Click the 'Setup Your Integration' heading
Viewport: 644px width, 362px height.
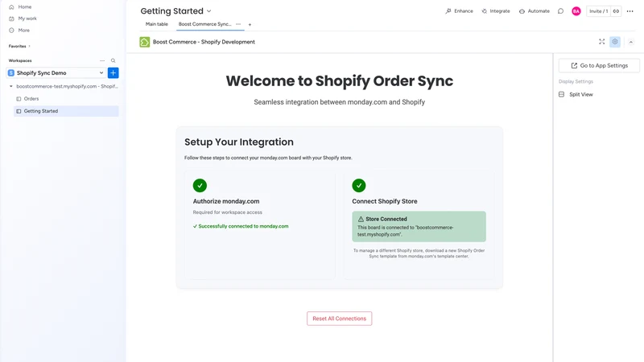pos(239,142)
